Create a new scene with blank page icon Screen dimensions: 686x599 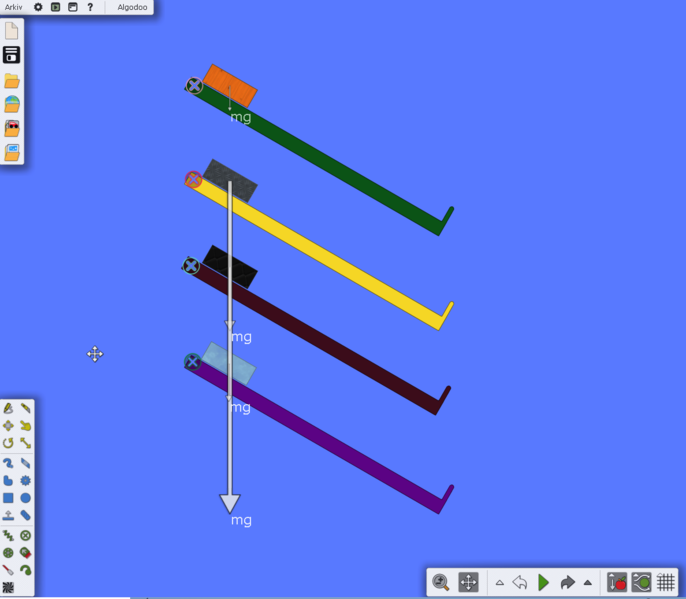coord(12,31)
